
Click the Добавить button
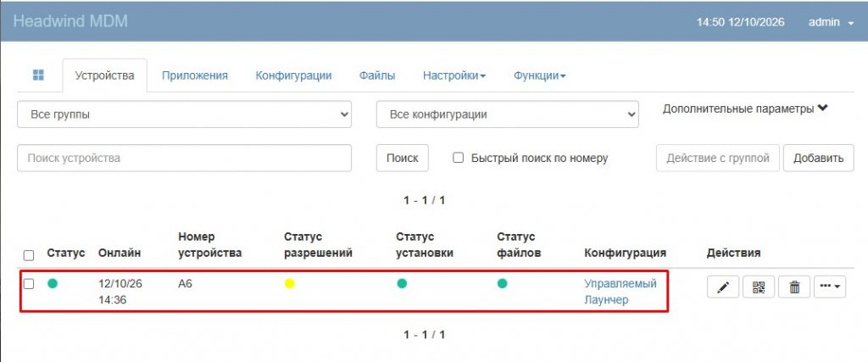tap(819, 158)
